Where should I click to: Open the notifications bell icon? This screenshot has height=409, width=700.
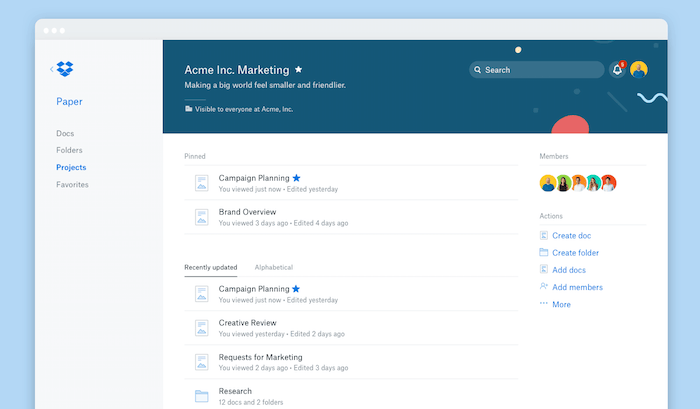(617, 70)
